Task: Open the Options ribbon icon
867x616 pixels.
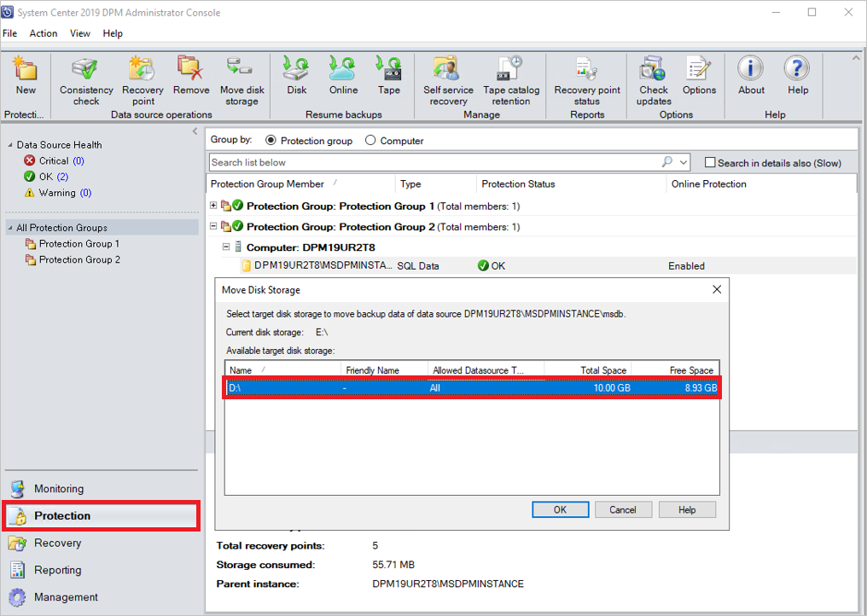Action: click(698, 68)
